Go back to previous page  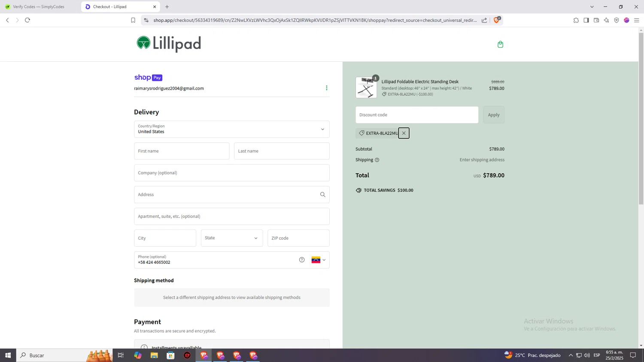(7, 20)
